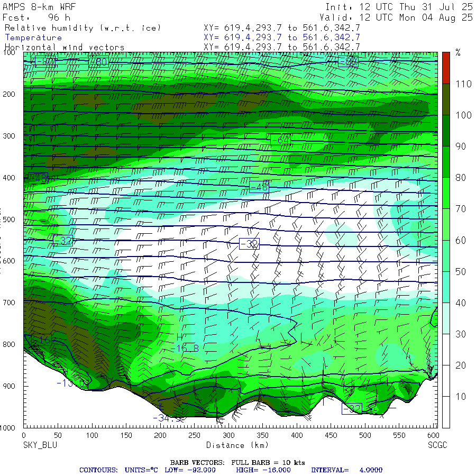The width and height of the screenshot is (476, 476).
Task: Click the 'HIGH= -16.000' legend value
Action: [x=263, y=470]
